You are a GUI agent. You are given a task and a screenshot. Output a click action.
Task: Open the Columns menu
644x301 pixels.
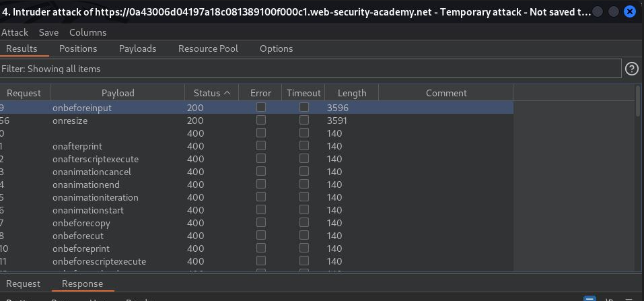click(87, 32)
